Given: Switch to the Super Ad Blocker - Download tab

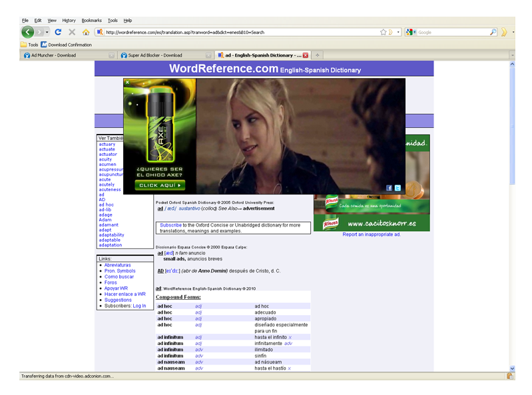Looking at the screenshot, I should point(155,55).
